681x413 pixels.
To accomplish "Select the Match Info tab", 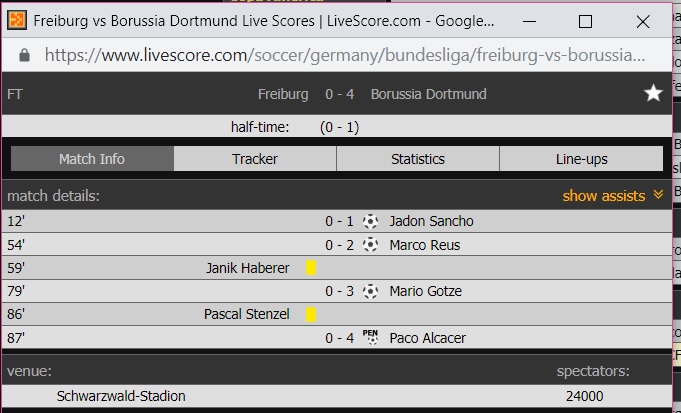I will [x=92, y=159].
